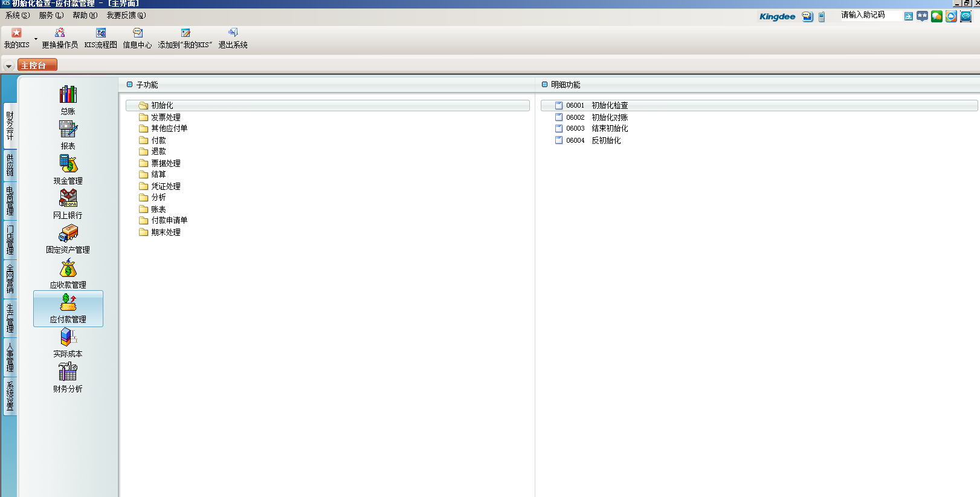
Task: Open the 系统(S) menu
Action: [17, 15]
